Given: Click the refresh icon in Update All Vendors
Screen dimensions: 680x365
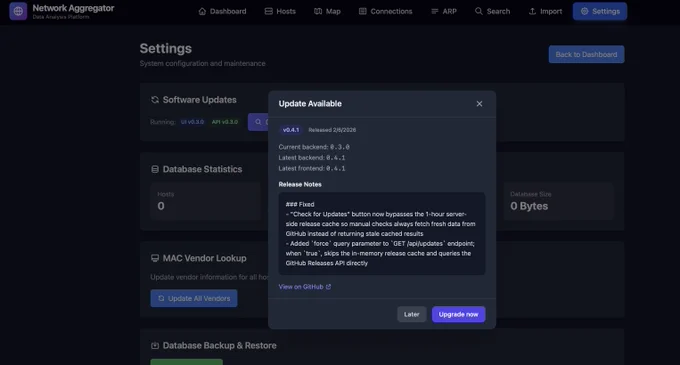Looking at the screenshot, I should click(x=161, y=298).
